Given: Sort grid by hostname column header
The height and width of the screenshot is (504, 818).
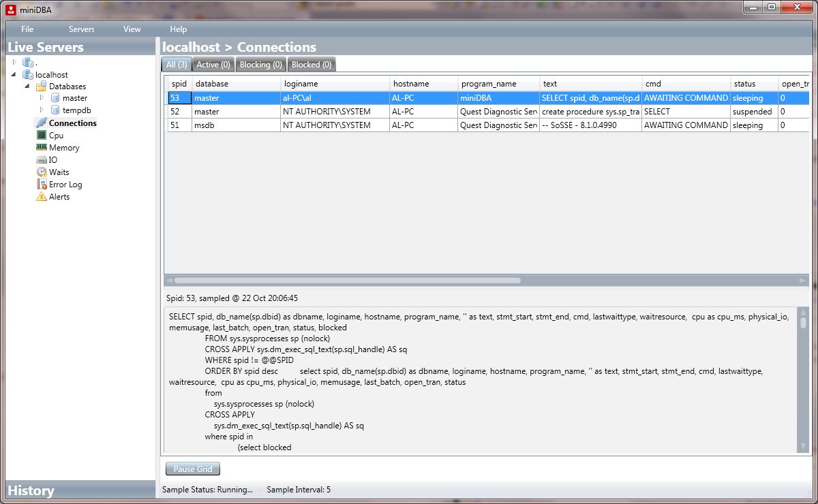Looking at the screenshot, I should [423, 84].
